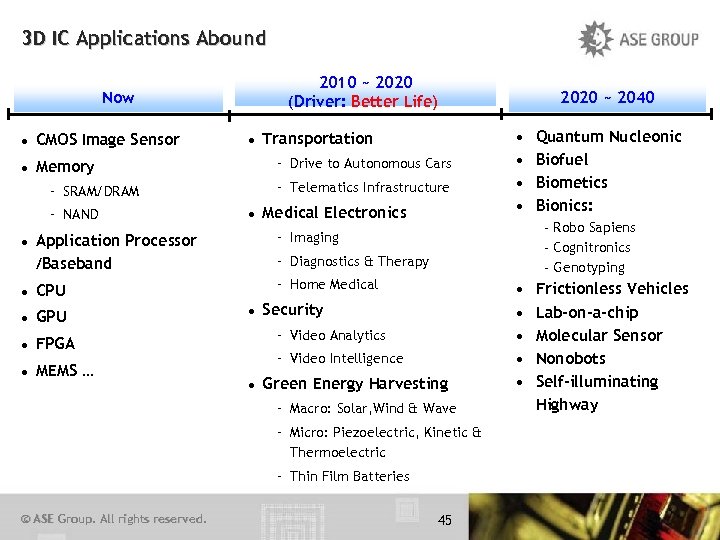720x540 pixels.
Task: Click the 'Thermoelectric' continuation line
Action: 337,453
